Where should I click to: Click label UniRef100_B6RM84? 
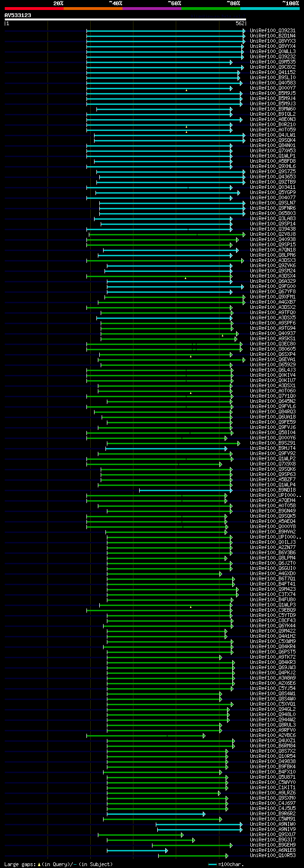click(x=273, y=746)
